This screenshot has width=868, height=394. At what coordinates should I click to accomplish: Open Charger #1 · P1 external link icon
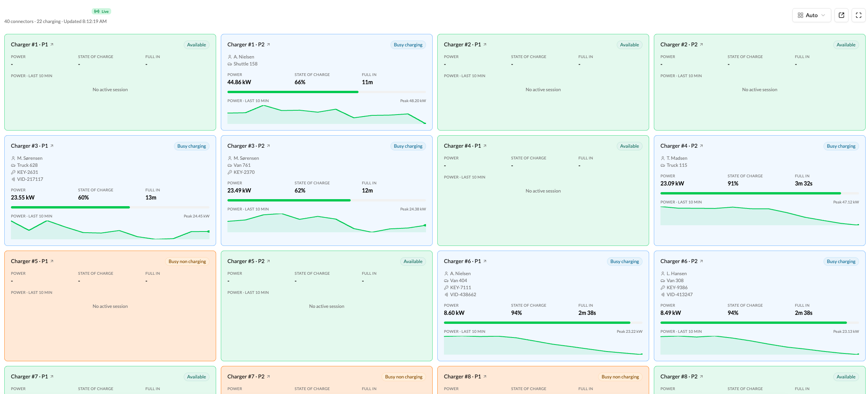click(x=52, y=44)
